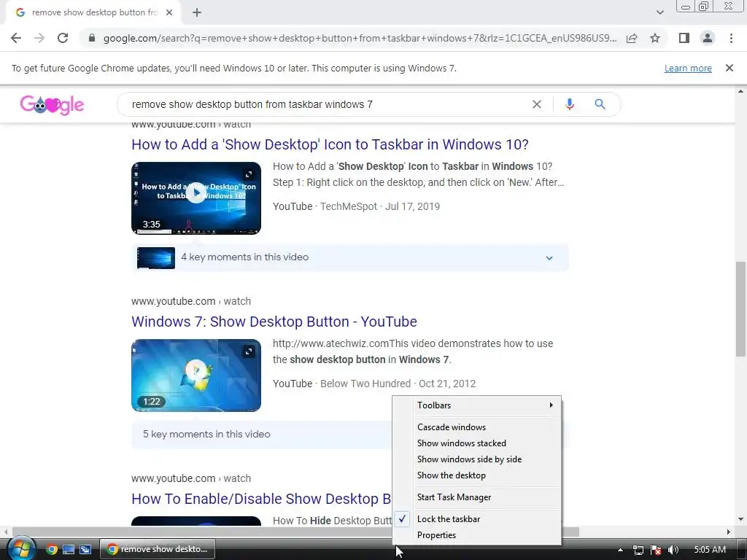Viewport: 747px width, 560px height.
Task: Click inside the Google search input field
Action: click(x=329, y=104)
